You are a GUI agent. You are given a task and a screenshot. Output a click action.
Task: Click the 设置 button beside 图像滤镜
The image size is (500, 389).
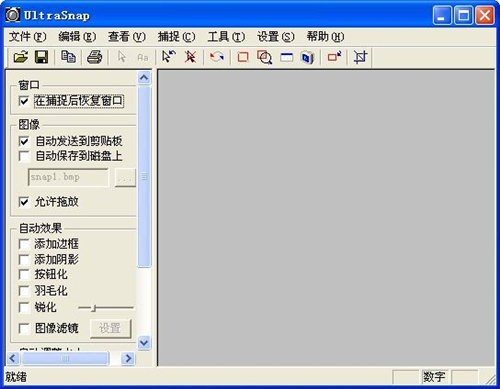111,329
